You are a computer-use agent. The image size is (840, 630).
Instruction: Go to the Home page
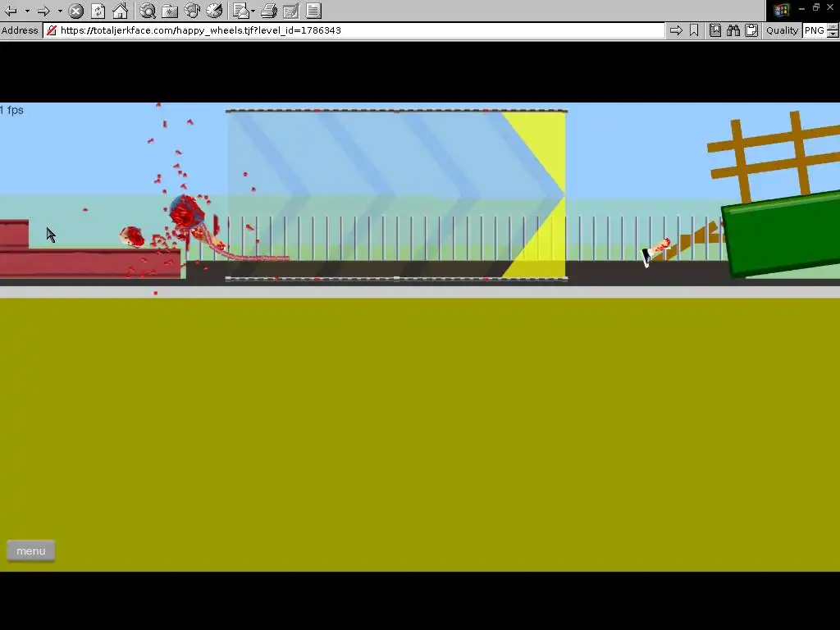(x=120, y=11)
